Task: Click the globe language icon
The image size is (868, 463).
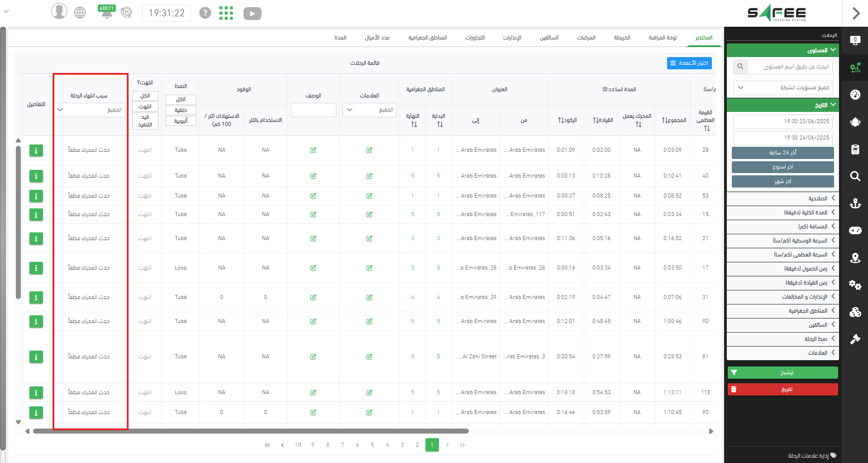Action: [80, 13]
